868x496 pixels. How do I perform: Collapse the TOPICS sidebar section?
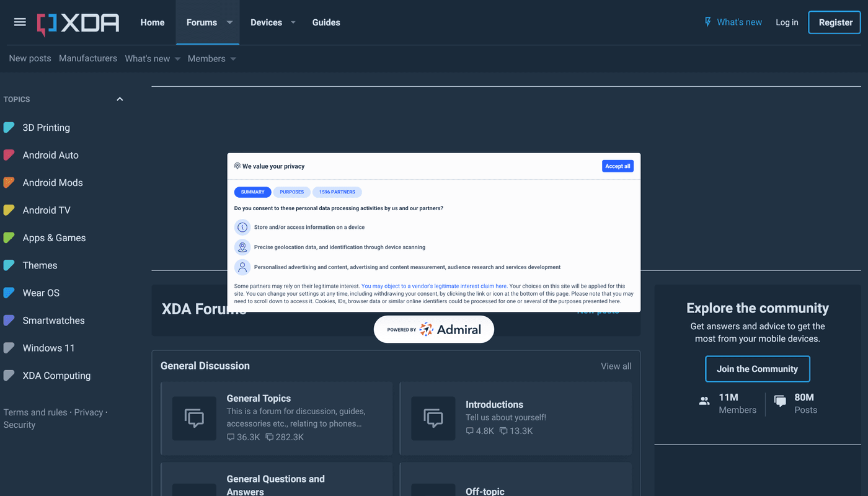[120, 99]
